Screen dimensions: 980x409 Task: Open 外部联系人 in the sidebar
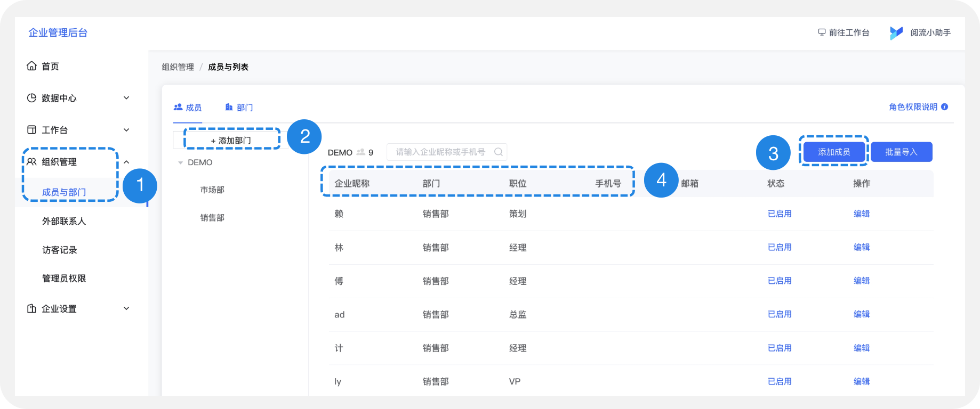pos(64,221)
